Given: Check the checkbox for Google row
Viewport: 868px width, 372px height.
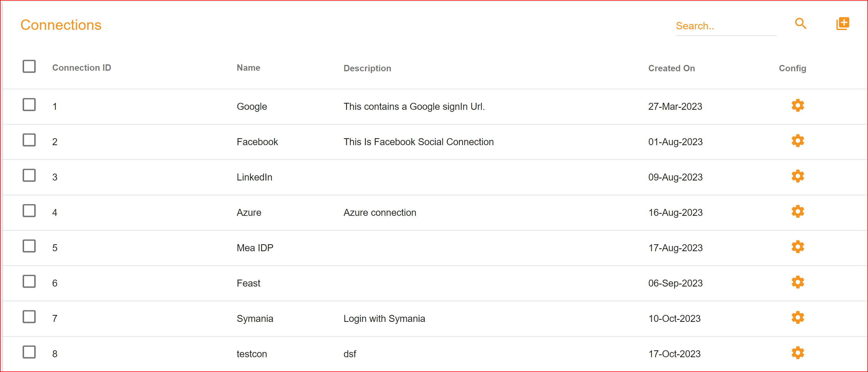Looking at the screenshot, I should point(29,105).
